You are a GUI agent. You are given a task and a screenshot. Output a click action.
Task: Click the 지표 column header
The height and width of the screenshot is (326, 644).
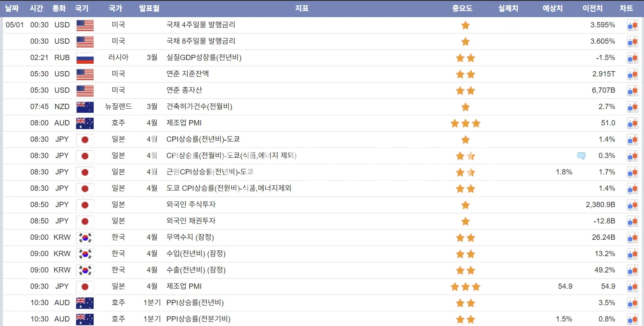[302, 8]
